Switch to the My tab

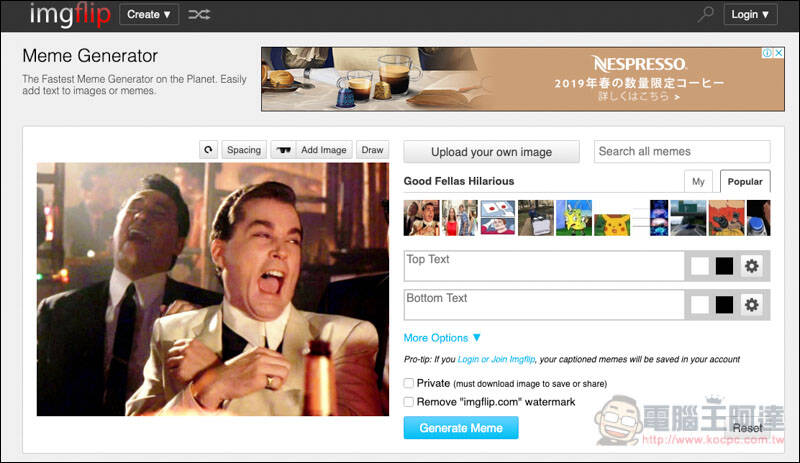(x=698, y=182)
